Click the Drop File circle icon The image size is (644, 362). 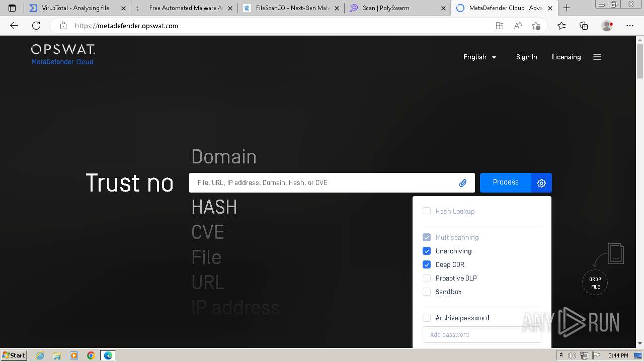click(x=595, y=283)
